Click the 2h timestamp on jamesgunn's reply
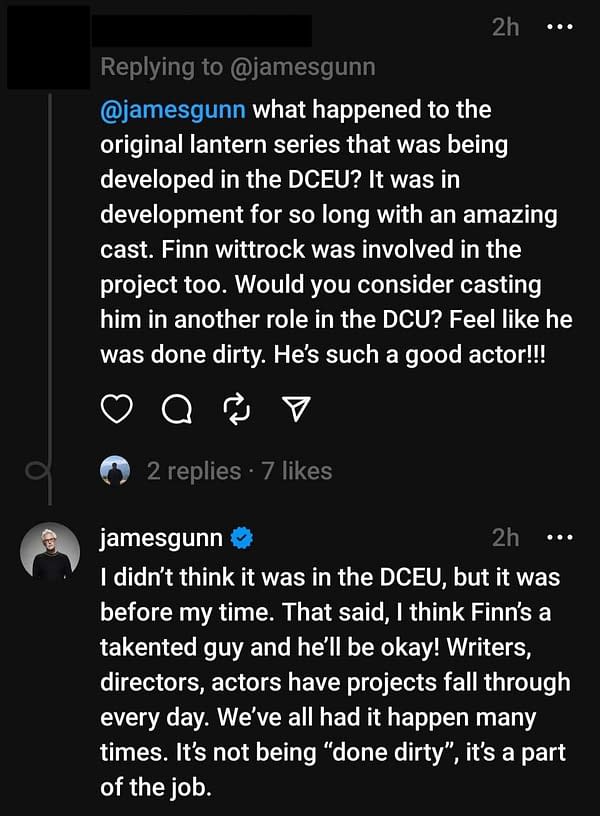 [x=506, y=538]
